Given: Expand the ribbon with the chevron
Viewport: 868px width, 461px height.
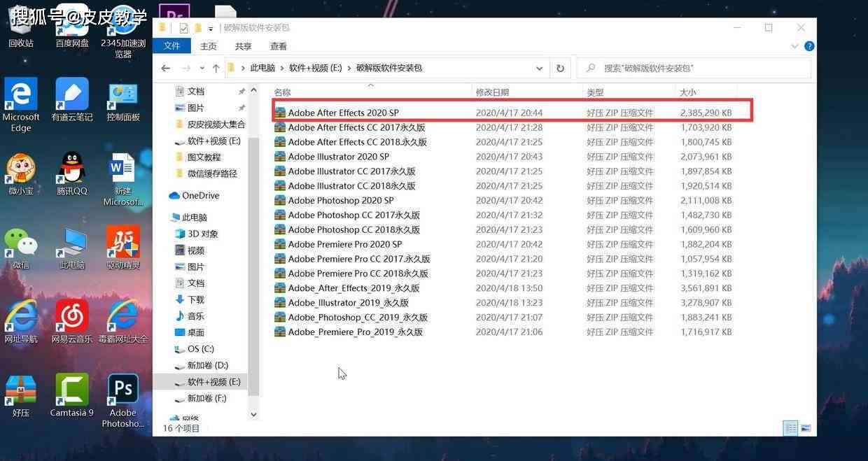Looking at the screenshot, I should tap(794, 46).
